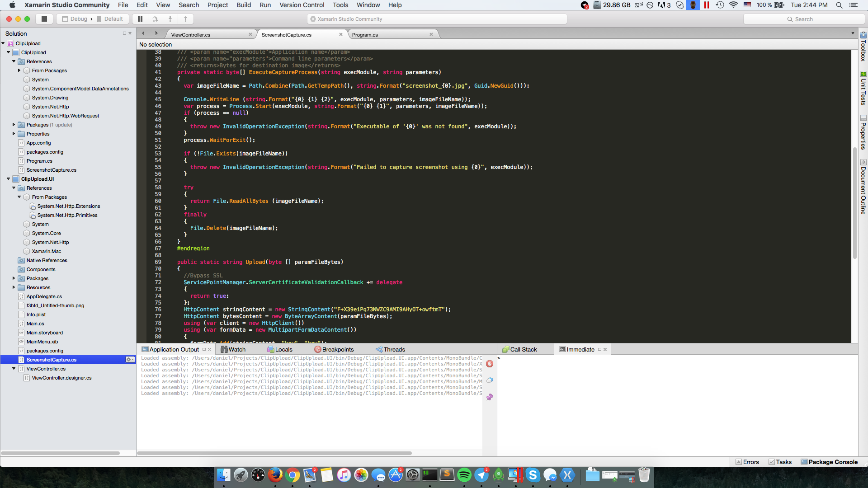
Task: Open the Version Control menu
Action: [x=302, y=5]
